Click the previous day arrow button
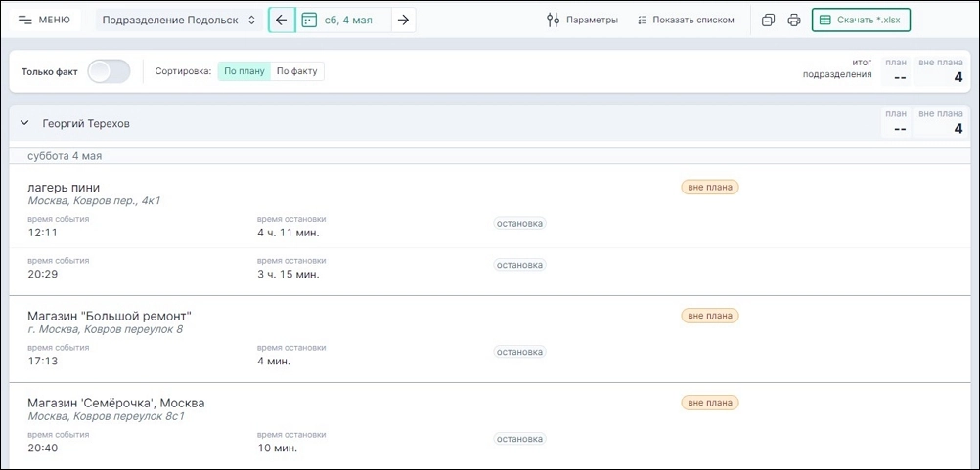This screenshot has height=470, width=980. [x=282, y=20]
